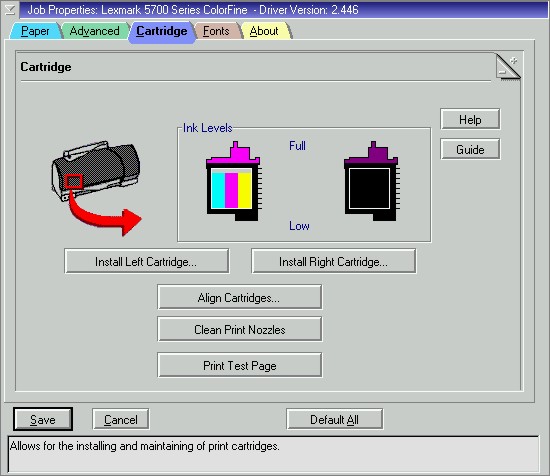
Task: Open the Paper tab
Action: click(x=35, y=31)
